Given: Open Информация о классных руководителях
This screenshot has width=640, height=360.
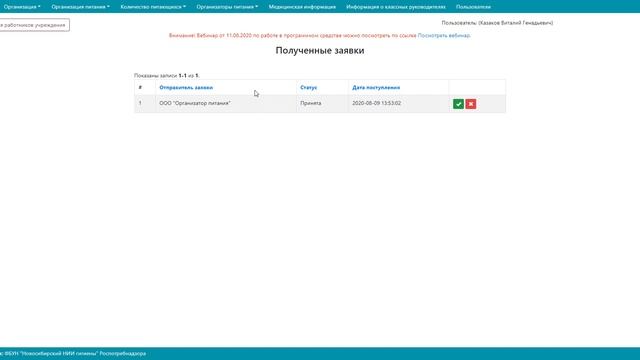Looking at the screenshot, I should 396,7.
